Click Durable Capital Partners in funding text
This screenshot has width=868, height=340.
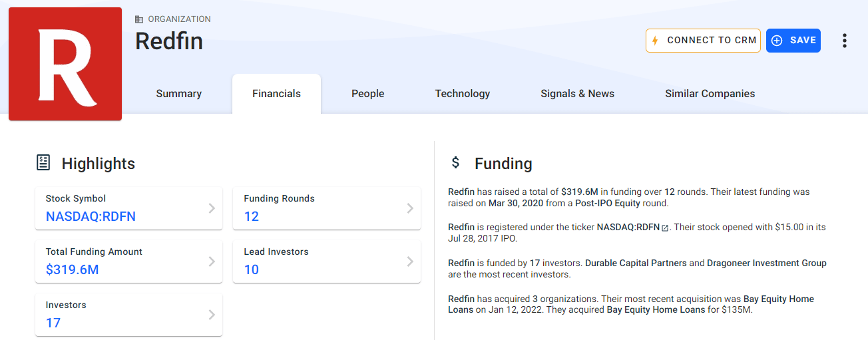click(x=636, y=263)
